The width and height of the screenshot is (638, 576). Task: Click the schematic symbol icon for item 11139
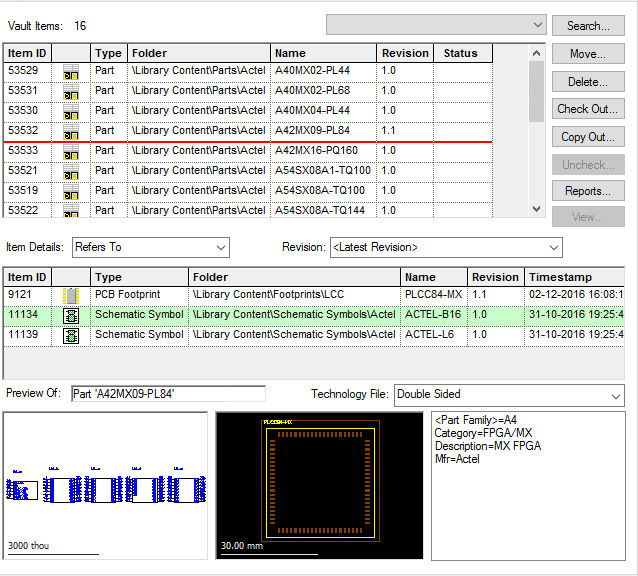point(71,335)
